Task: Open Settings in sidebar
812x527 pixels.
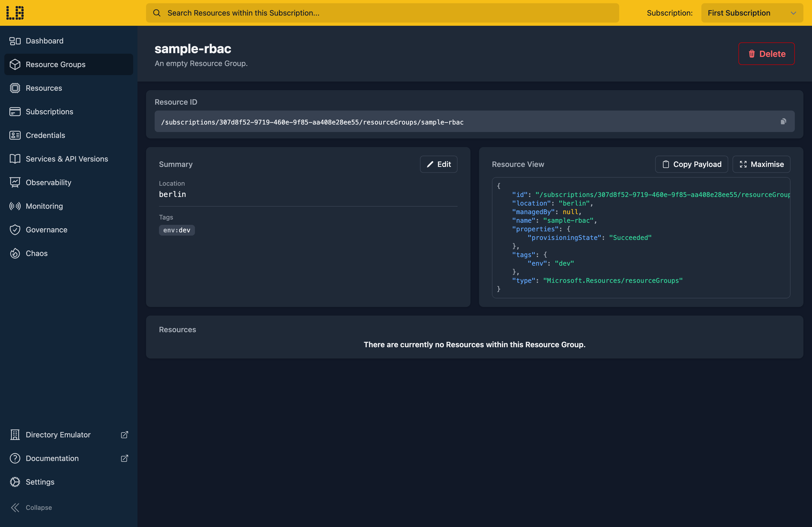Action: 68,482
